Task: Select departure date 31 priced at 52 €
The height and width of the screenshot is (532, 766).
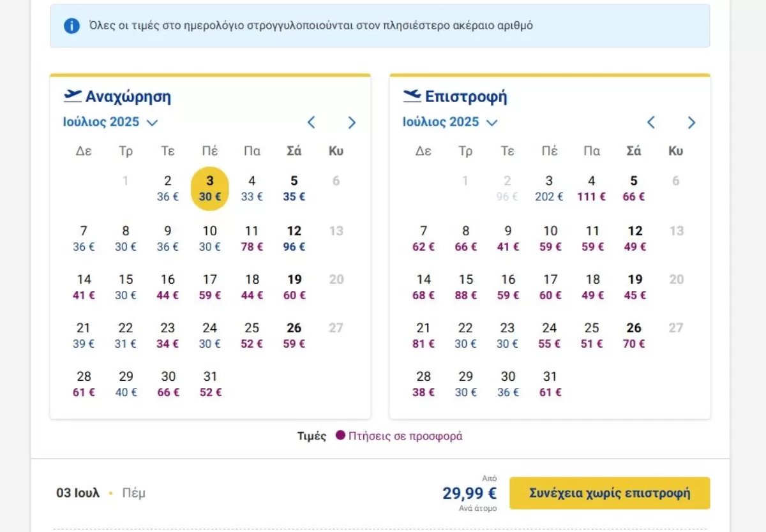Action: click(x=210, y=383)
